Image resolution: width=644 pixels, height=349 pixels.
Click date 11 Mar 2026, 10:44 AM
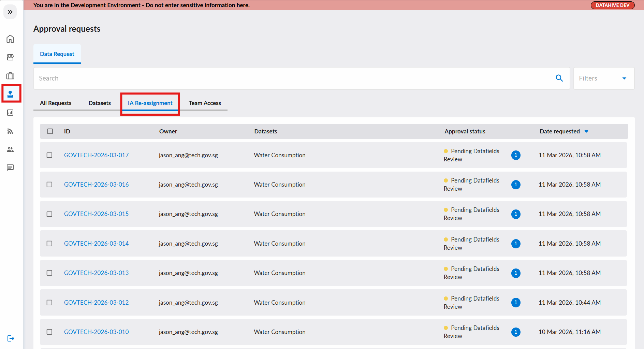[570, 303]
